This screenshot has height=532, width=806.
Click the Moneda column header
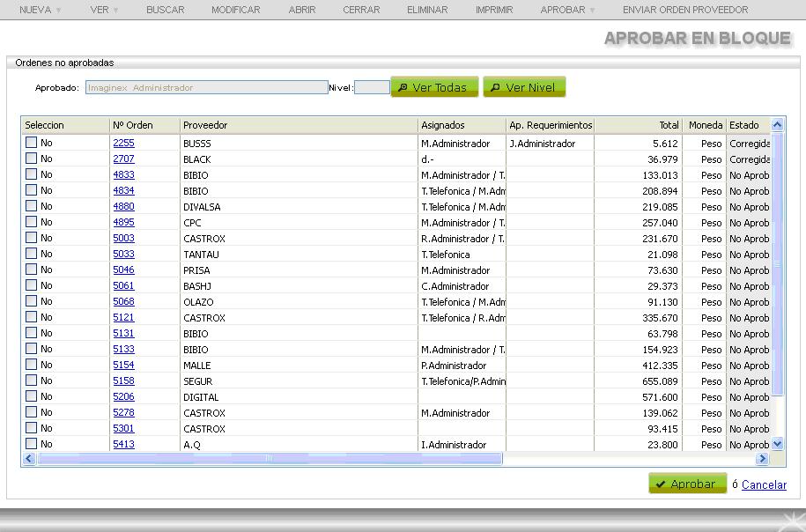coord(705,125)
